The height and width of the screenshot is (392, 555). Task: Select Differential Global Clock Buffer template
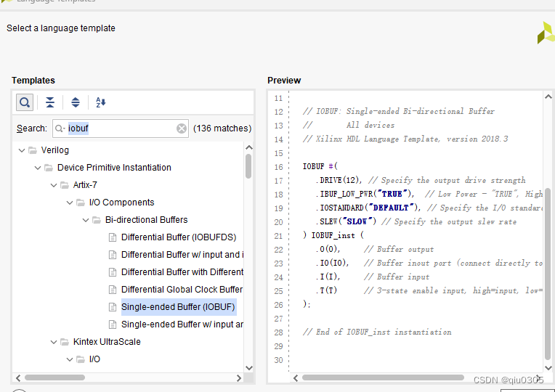pos(182,290)
